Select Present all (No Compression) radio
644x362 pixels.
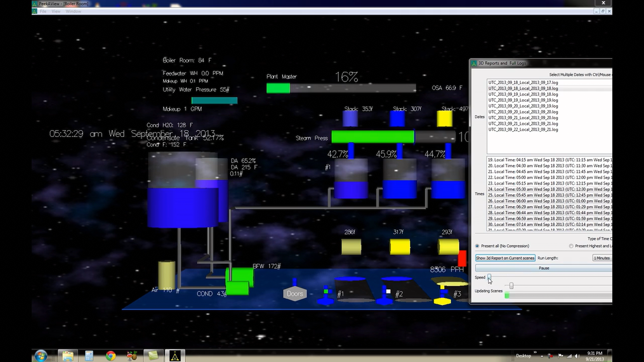click(x=477, y=246)
